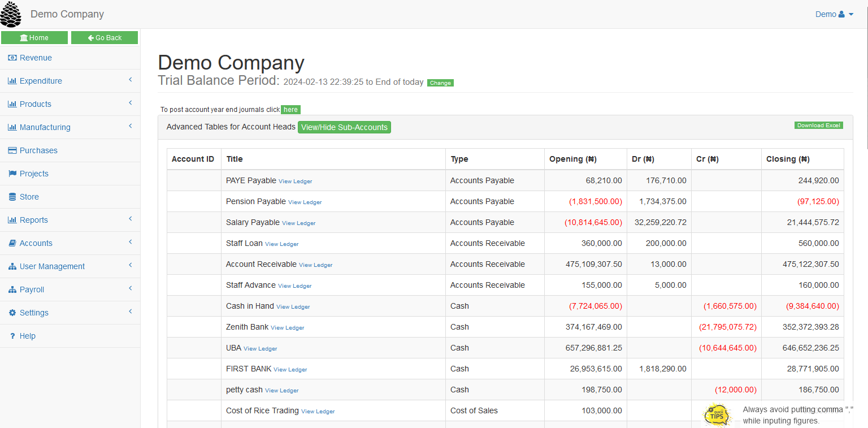Click UBA opening value 657,296,881.25
This screenshot has height=428, width=868.
(594, 348)
